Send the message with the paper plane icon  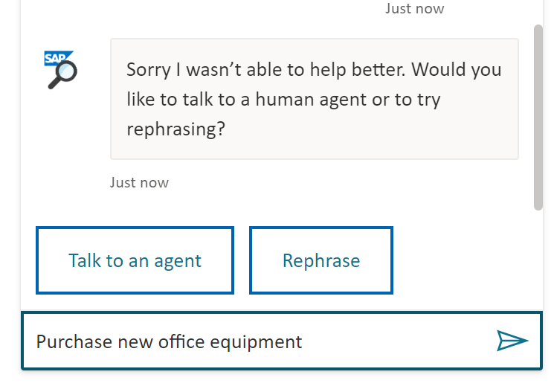pyautogui.click(x=512, y=341)
